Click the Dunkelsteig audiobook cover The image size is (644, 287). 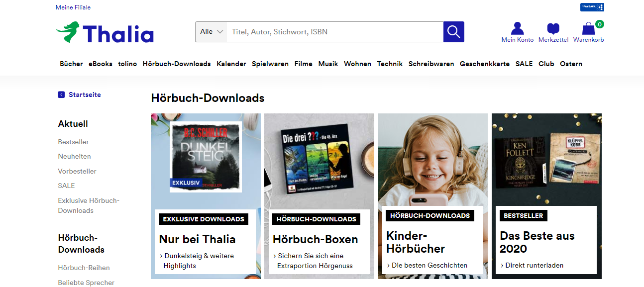(206, 157)
